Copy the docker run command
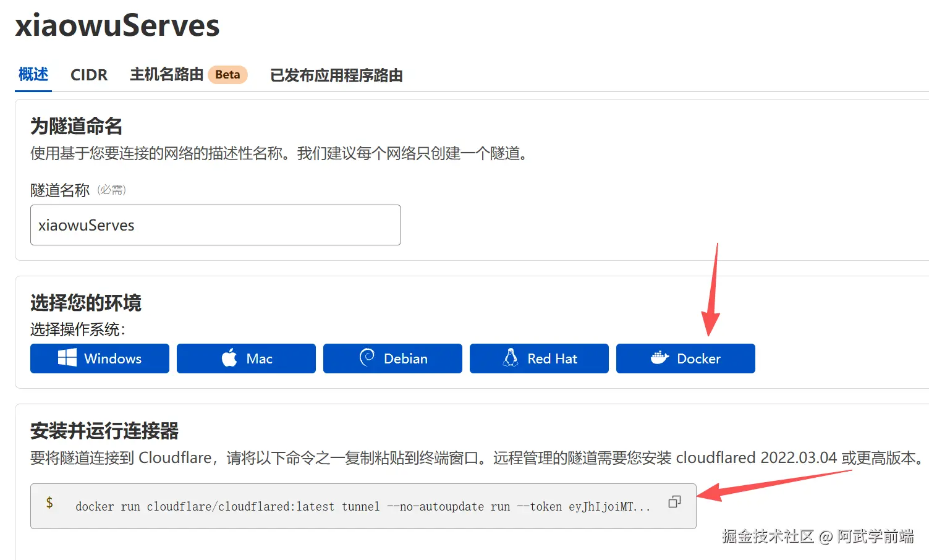929x560 pixels. [674, 502]
